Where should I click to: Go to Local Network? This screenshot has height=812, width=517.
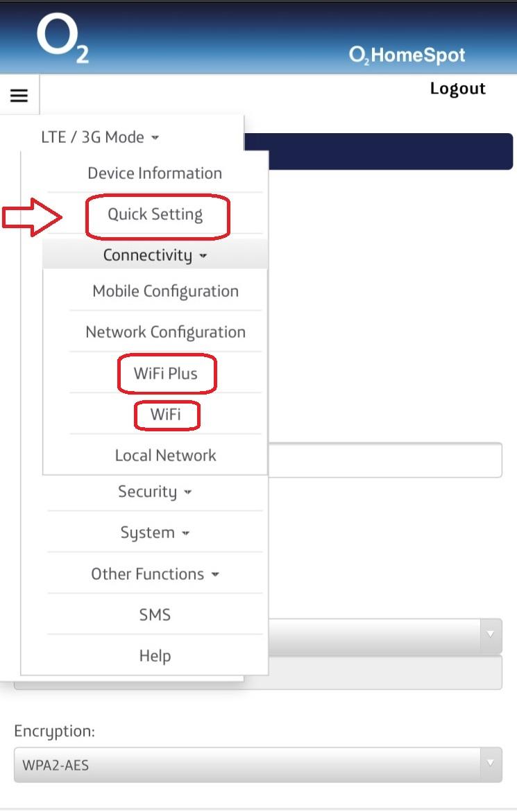165,455
